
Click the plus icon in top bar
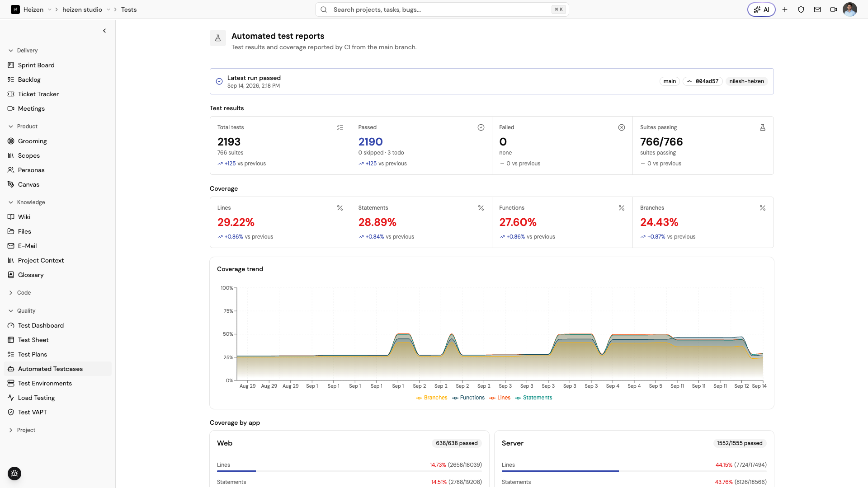[785, 9]
